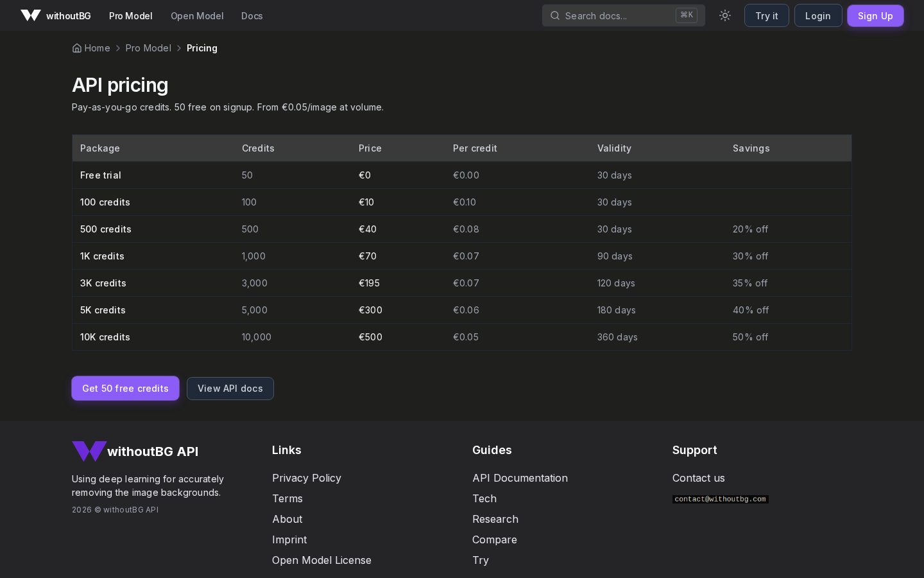Click the Try it button
The height and width of the screenshot is (578, 924).
click(x=767, y=15)
